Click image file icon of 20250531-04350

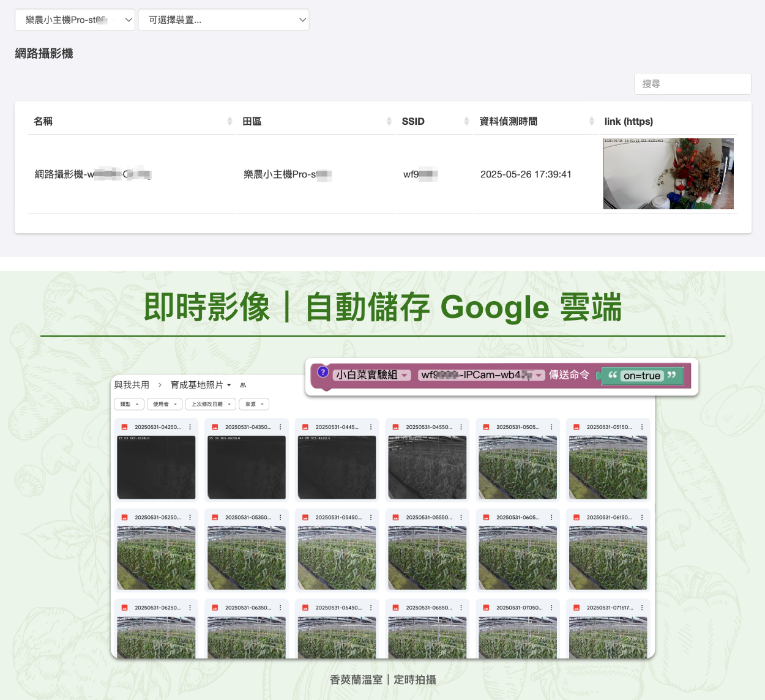pos(215,427)
